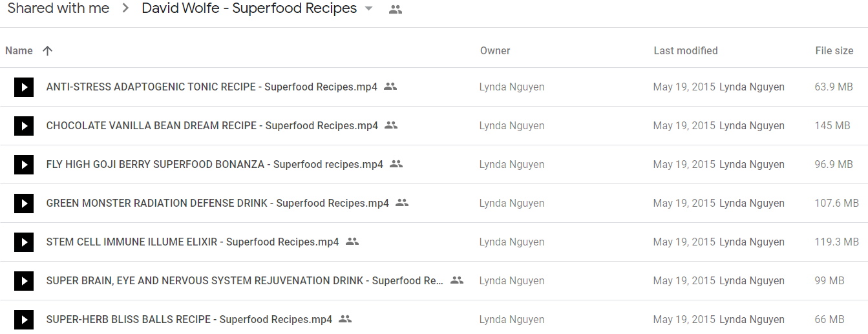Sort files by Name column header
Screen dimensions: 868x334
coord(19,50)
